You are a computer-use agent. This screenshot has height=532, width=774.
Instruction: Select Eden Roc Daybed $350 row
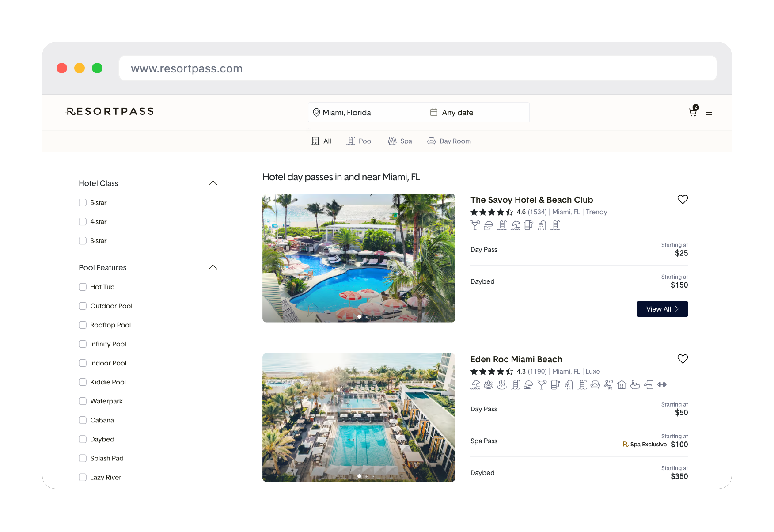click(x=579, y=473)
